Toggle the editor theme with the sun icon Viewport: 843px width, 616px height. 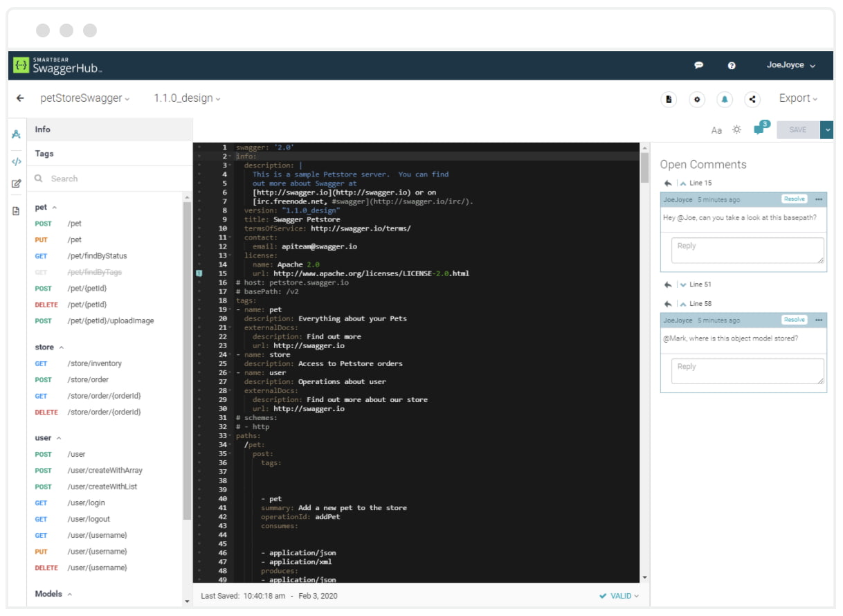point(735,129)
